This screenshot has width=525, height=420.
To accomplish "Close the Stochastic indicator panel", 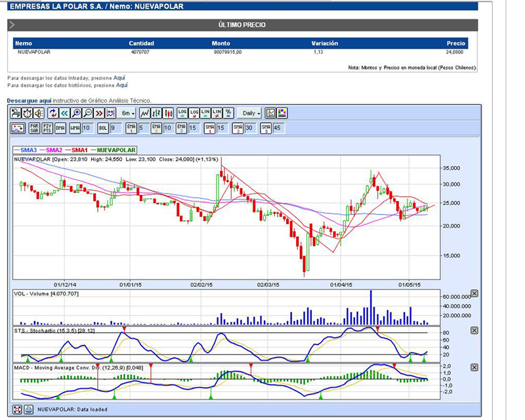I will coord(474,331).
